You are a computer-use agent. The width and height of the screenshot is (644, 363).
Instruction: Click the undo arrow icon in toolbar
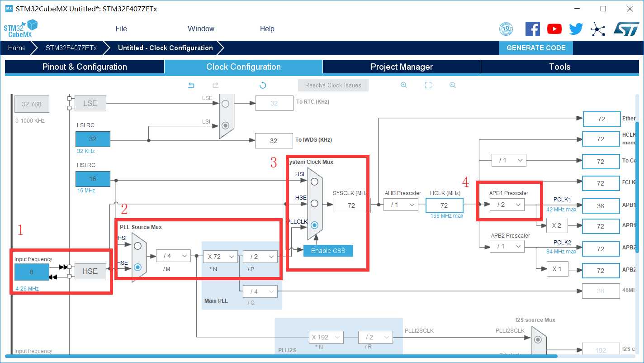pos(191,85)
